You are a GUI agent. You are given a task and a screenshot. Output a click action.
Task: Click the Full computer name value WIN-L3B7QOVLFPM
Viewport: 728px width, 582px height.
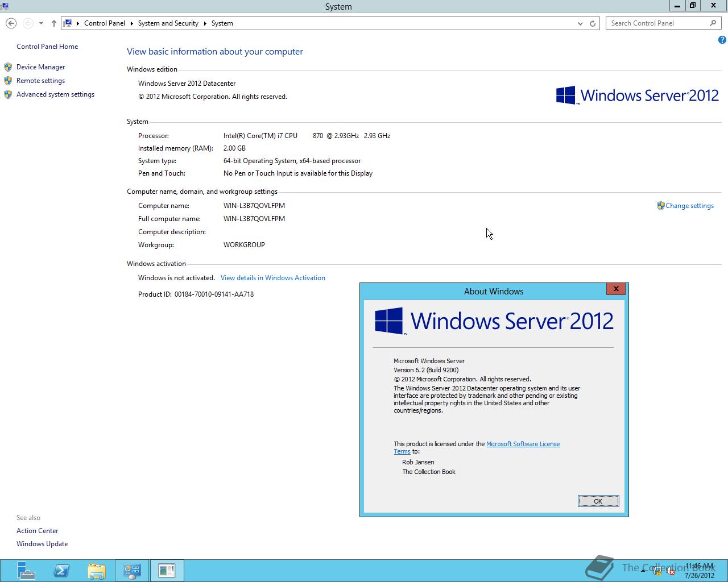coord(254,219)
